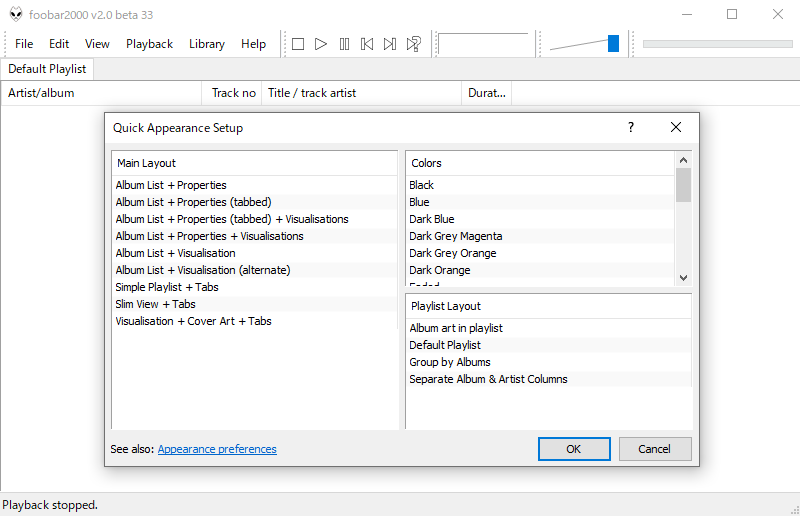Viewport: 800px width, 516px height.
Task: Click the Track no column header
Action: tap(232, 93)
